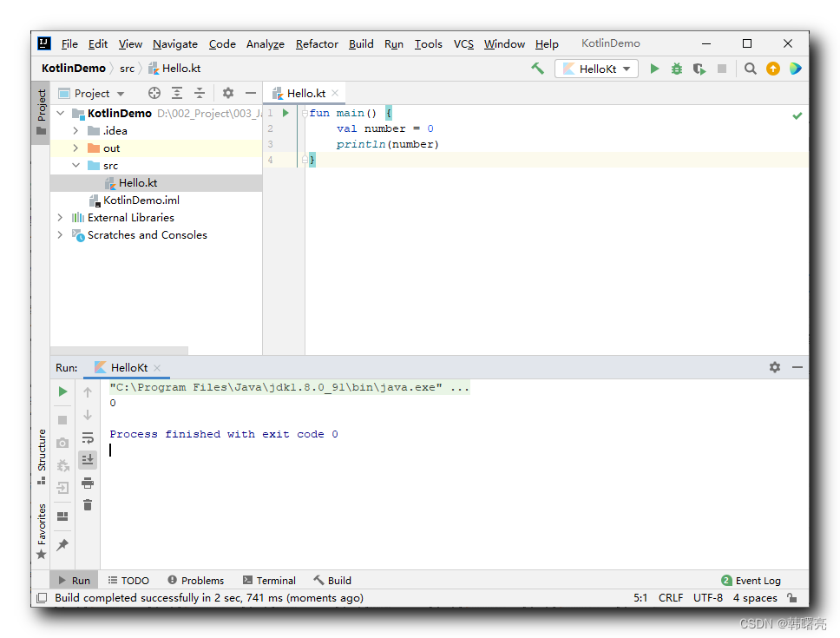Click the exit arrow icon in Run panel

pyautogui.click(x=62, y=488)
